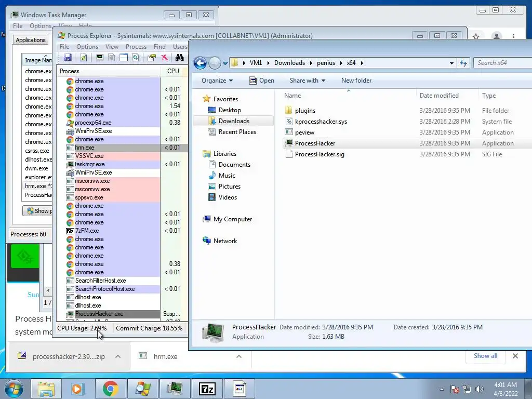
Task: Select the peview application icon
Action: (289, 132)
